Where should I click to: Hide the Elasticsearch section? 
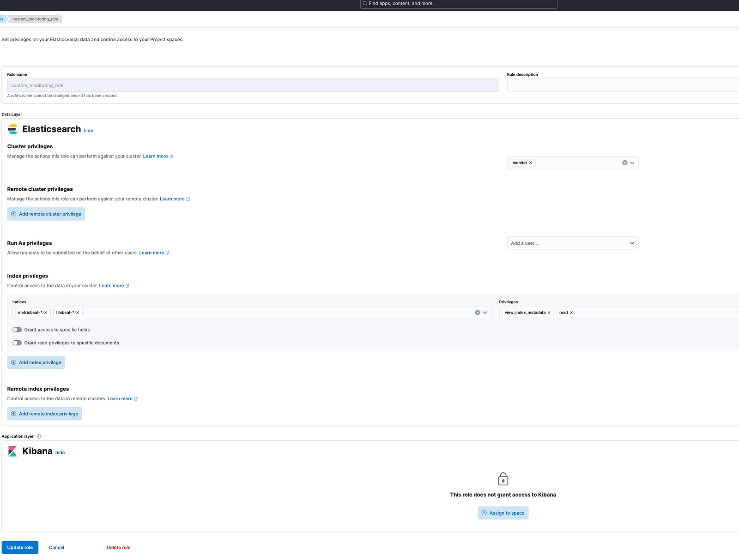click(88, 131)
